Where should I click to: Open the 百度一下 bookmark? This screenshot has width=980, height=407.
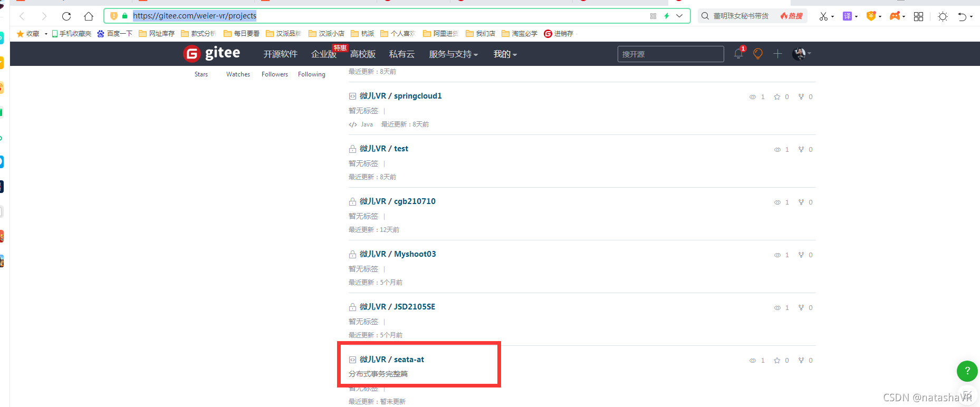114,34
